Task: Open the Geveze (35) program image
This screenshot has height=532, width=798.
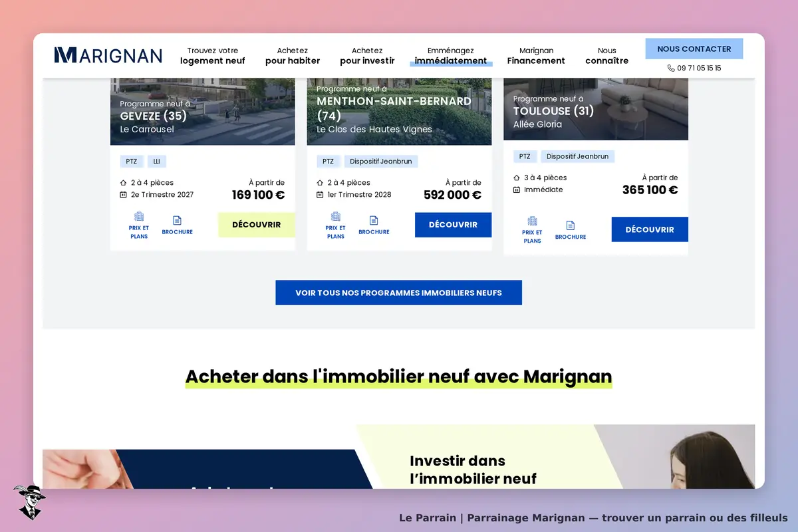Action: pyautogui.click(x=203, y=112)
